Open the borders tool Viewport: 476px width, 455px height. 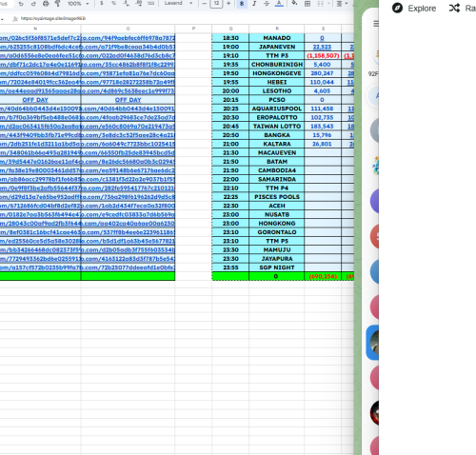[307, 4]
